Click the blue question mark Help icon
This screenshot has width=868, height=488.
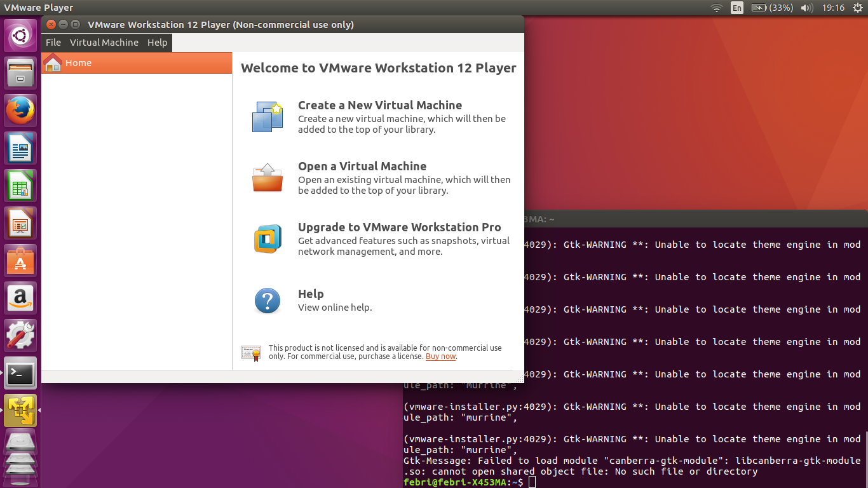[x=268, y=301]
